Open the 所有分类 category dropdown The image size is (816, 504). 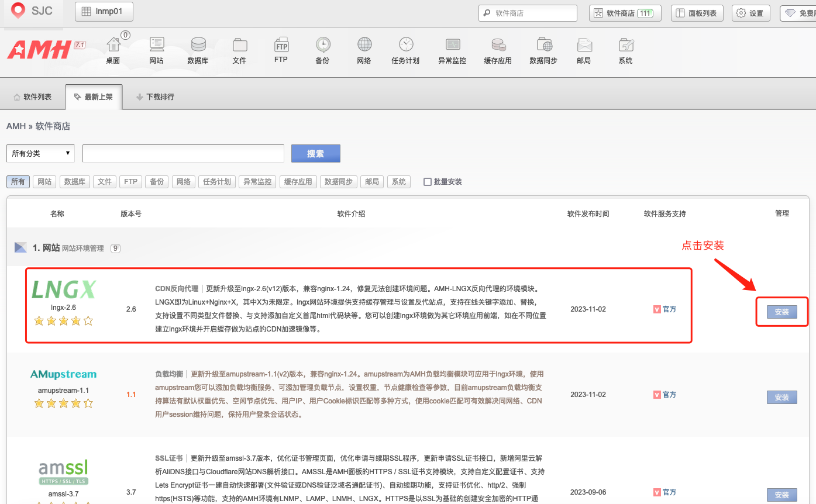click(x=40, y=153)
